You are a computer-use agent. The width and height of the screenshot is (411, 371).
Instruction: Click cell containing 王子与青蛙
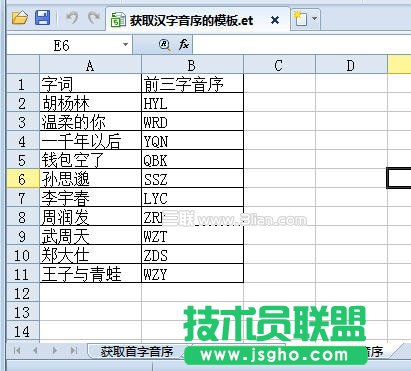coord(90,274)
